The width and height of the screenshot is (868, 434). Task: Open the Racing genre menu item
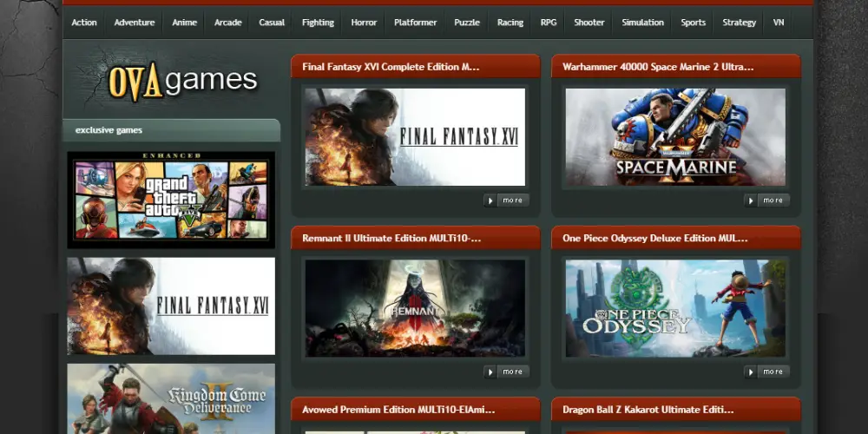[510, 23]
